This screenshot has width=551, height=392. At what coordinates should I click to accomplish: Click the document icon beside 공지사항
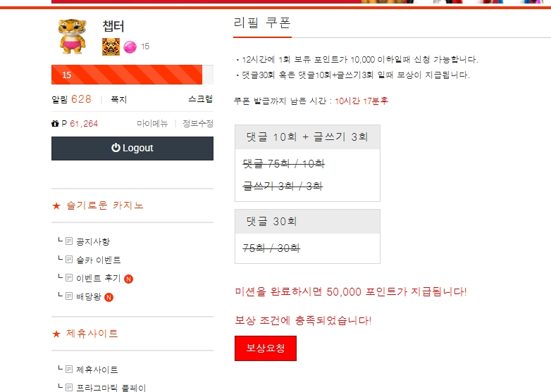point(69,241)
